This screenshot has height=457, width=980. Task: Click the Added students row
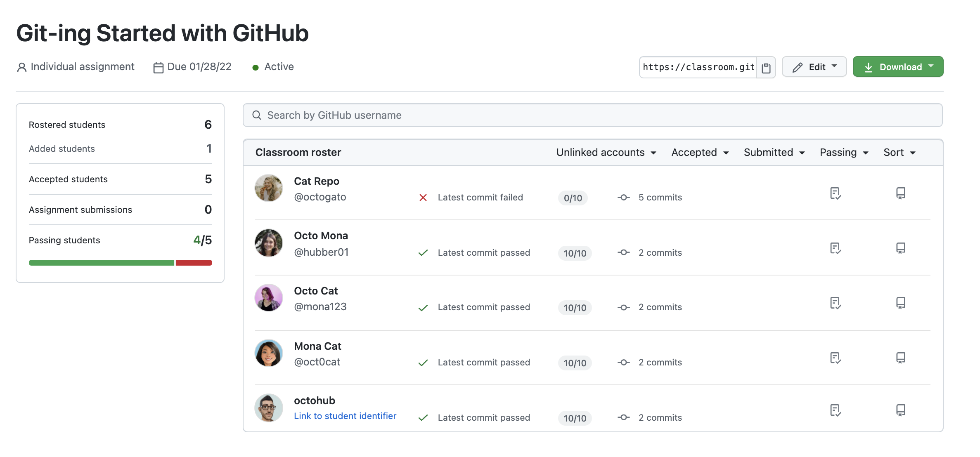(x=121, y=148)
